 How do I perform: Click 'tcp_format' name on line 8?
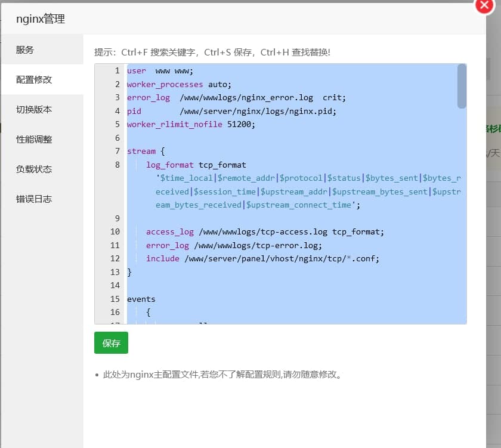[222, 165]
